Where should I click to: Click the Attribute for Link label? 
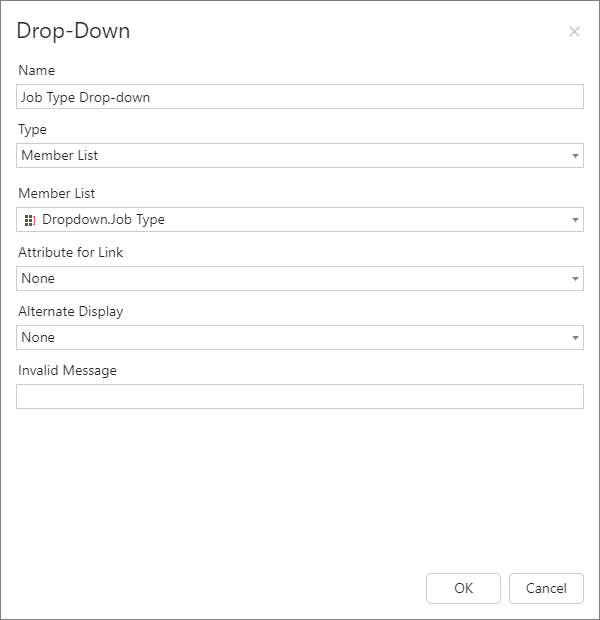click(x=71, y=253)
